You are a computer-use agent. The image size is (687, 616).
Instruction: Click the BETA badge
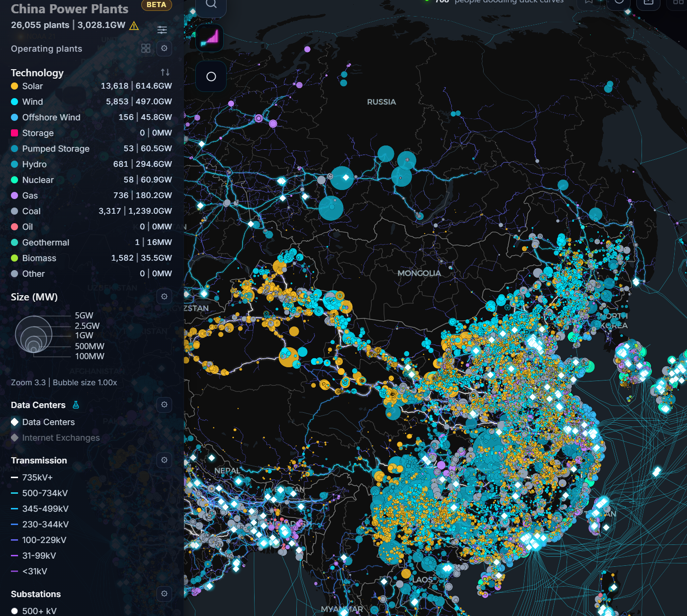(x=156, y=5)
